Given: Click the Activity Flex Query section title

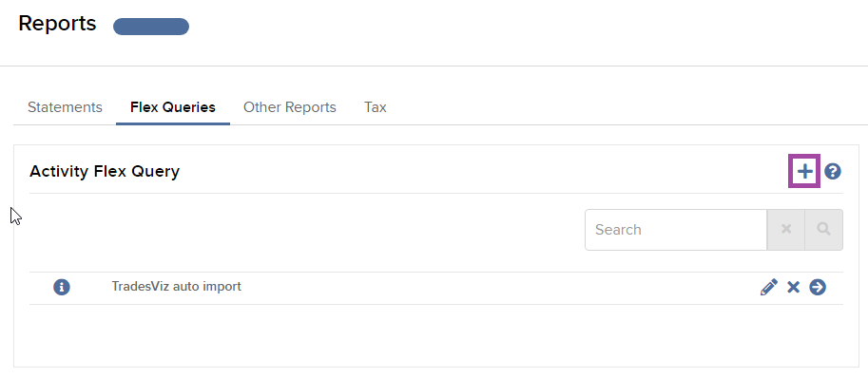Looking at the screenshot, I should click(105, 172).
